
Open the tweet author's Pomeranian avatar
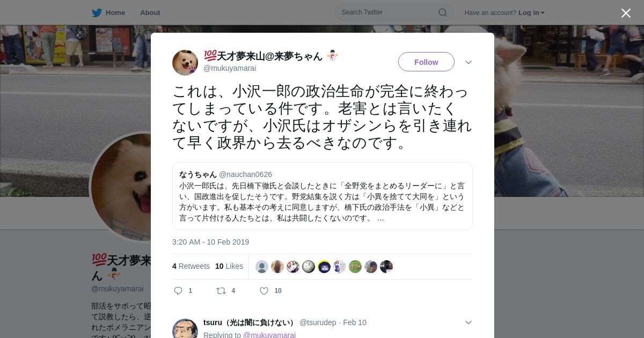[x=185, y=63]
